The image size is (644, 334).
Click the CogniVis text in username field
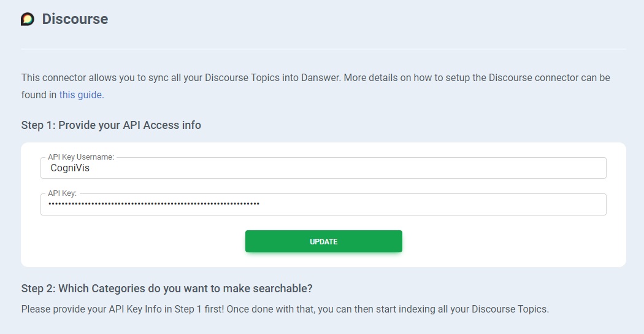point(70,168)
